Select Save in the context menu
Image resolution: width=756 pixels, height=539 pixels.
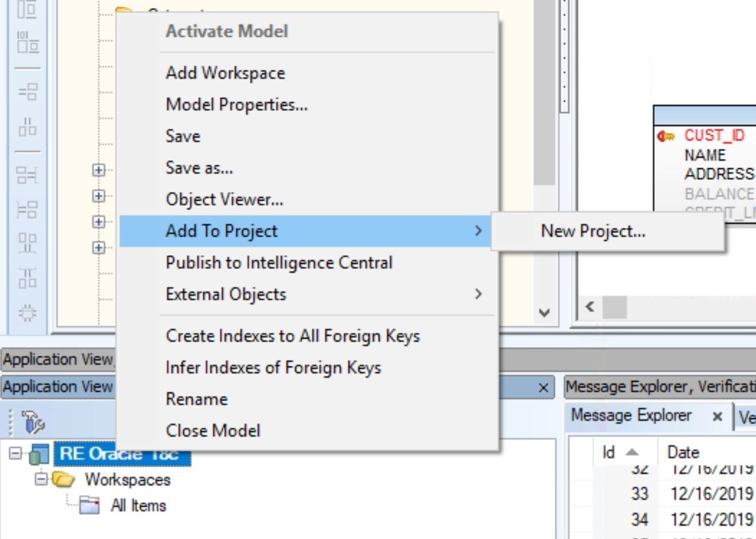[183, 136]
